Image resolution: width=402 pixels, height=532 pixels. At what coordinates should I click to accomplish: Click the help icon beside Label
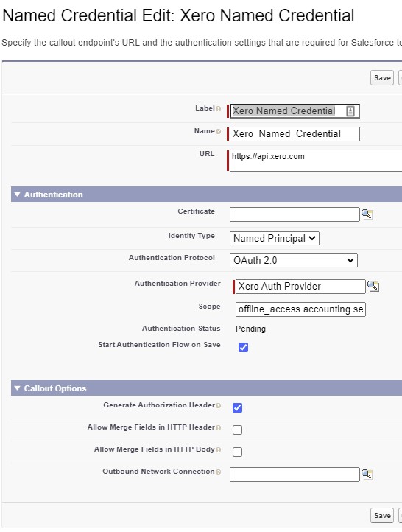pos(218,108)
